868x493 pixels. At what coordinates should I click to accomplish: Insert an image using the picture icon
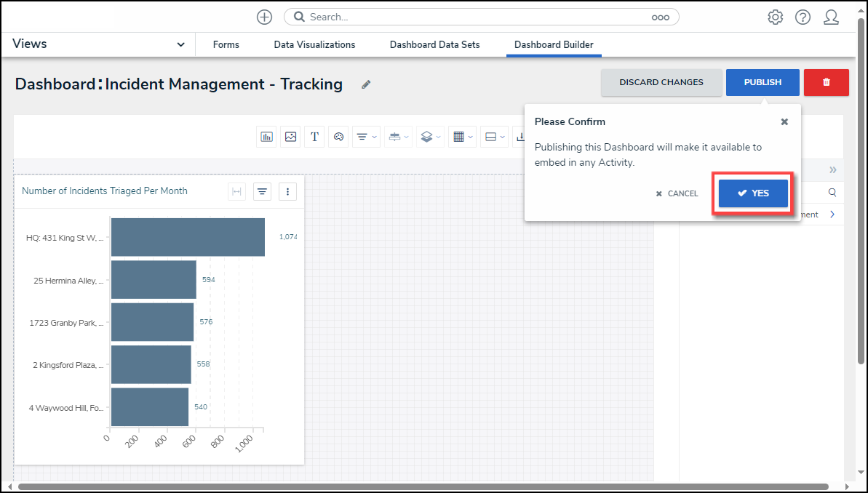291,137
